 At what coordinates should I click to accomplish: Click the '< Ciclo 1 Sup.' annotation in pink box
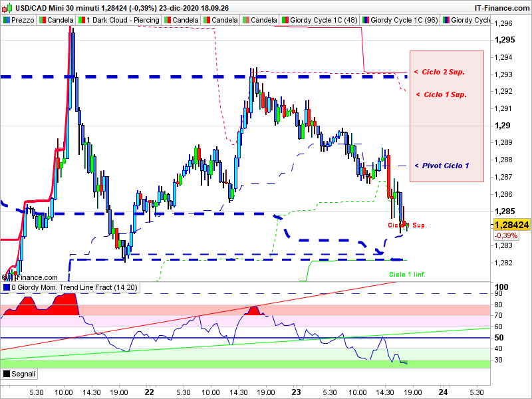coord(442,94)
